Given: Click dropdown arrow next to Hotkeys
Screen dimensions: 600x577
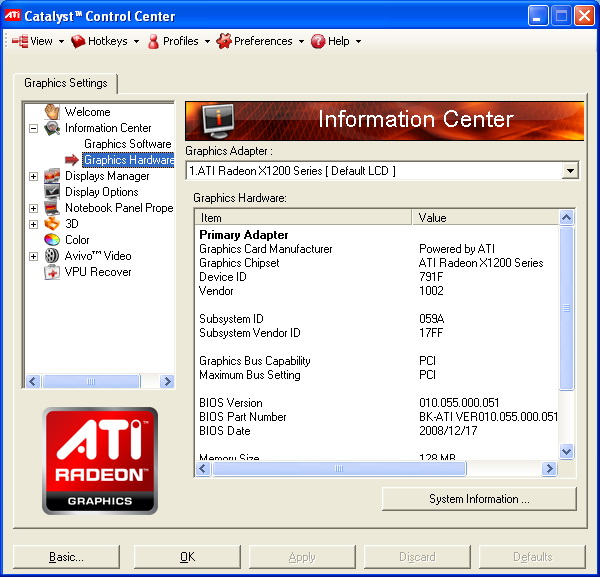Looking at the screenshot, I should tap(136, 41).
